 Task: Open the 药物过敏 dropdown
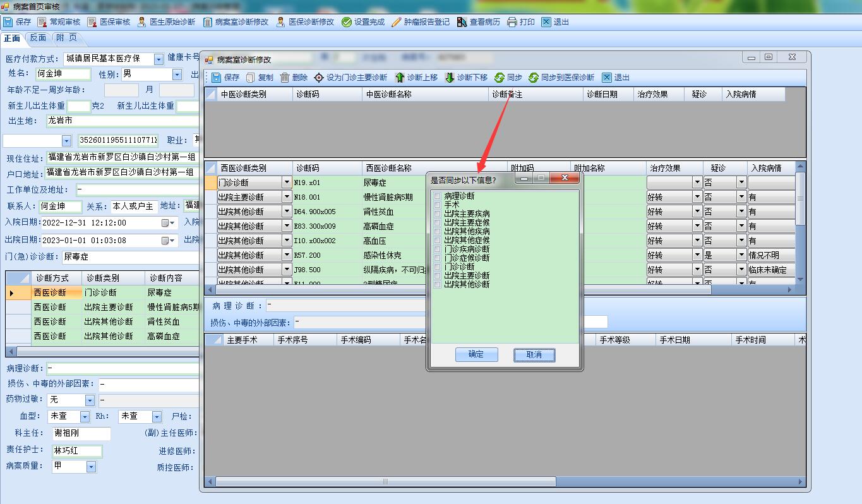[x=90, y=400]
